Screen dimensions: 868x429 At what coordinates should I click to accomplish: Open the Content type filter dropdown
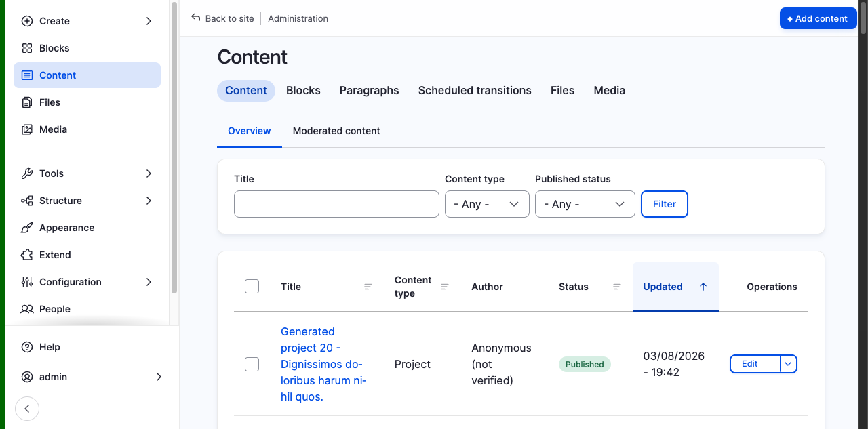[487, 204]
